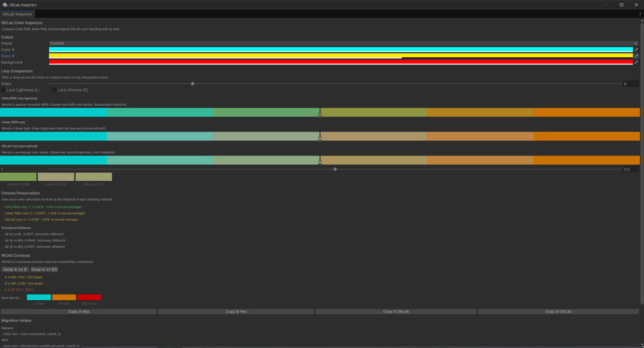Click the red 'BG: black' best-text swatch
This screenshot has width=644, height=348.
89,297
